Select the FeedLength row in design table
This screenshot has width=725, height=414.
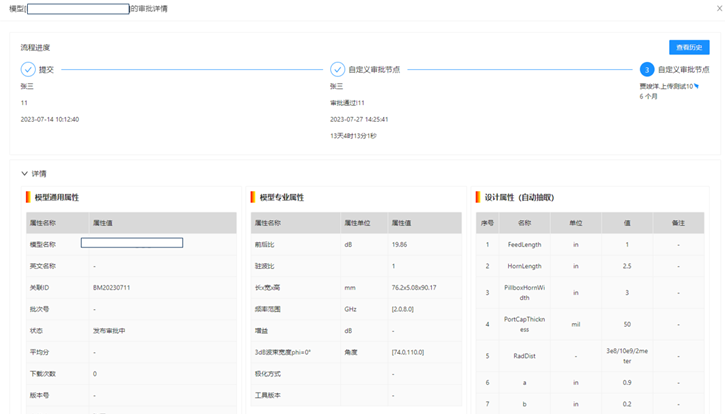click(525, 244)
